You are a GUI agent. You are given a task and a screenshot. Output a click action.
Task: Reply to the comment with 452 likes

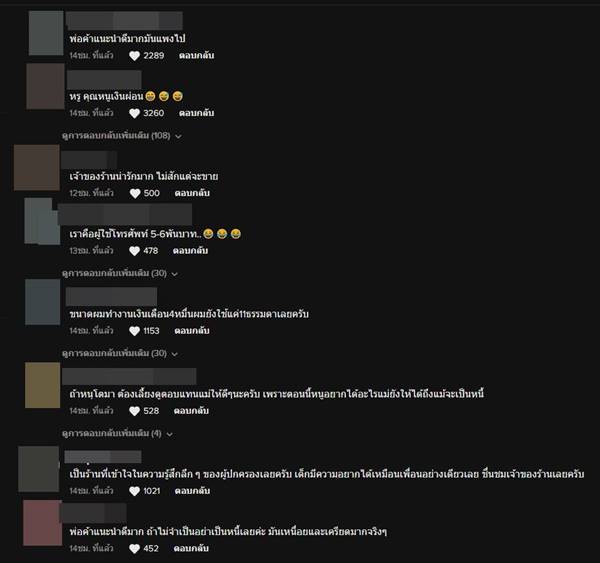[x=191, y=548]
